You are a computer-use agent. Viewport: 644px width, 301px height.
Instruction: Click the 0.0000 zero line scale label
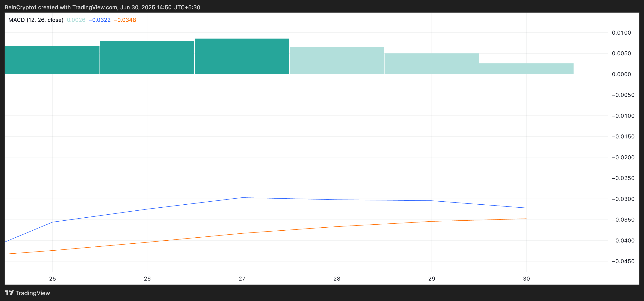(x=621, y=74)
